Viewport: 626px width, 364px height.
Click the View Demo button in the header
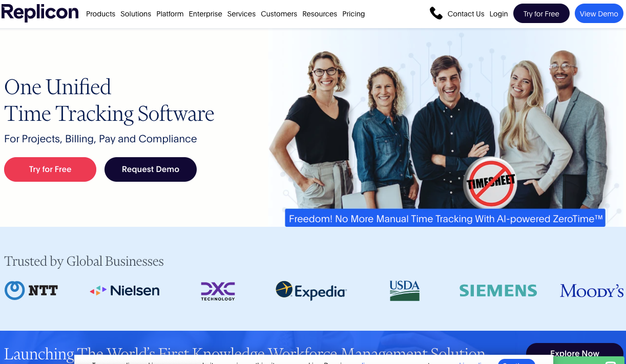599,14
